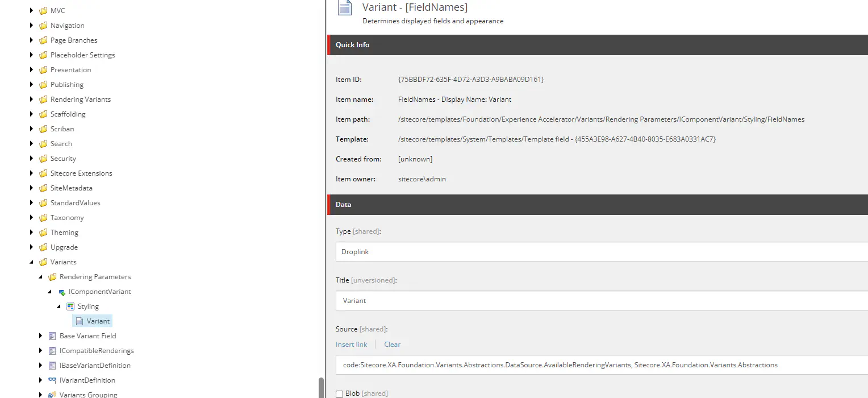
Task: Click the Base Variant Field template icon
Action: 52,336
